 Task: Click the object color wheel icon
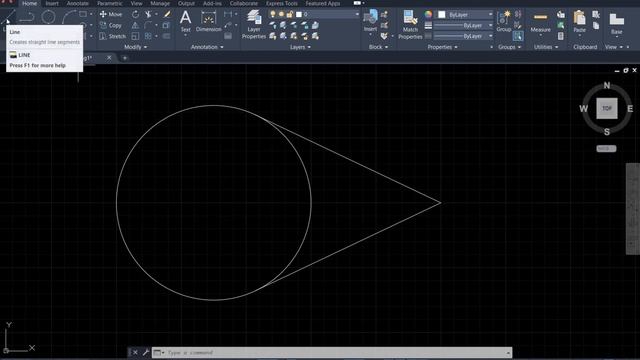point(428,14)
